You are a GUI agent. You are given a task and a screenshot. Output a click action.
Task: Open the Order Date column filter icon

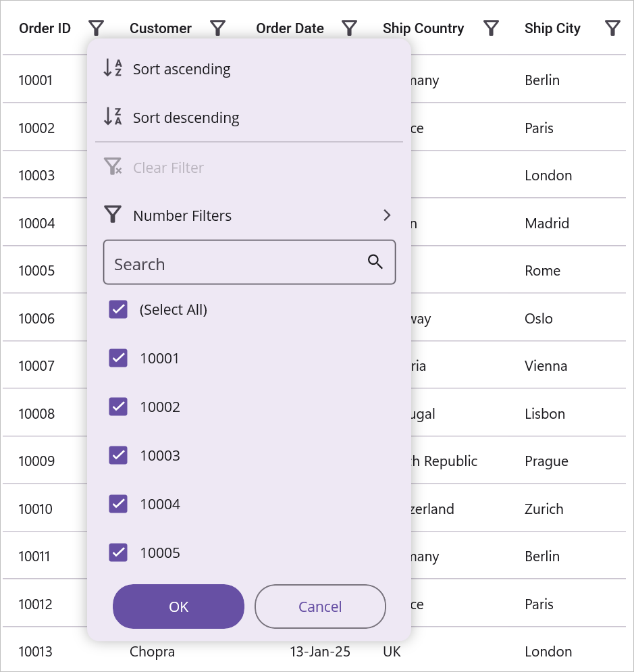tap(350, 28)
